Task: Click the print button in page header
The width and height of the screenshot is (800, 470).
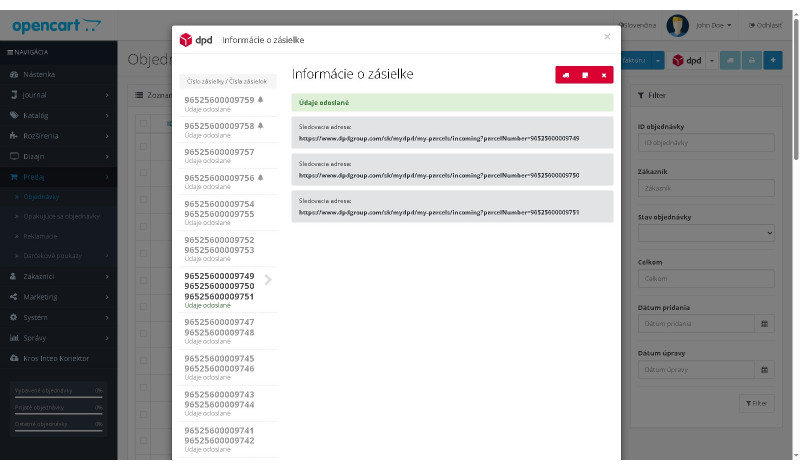Action: tap(752, 60)
